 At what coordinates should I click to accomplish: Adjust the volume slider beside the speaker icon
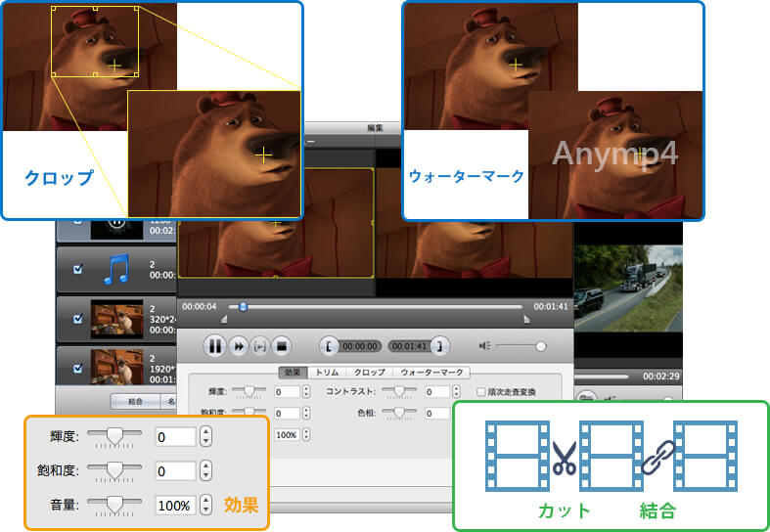(521, 346)
